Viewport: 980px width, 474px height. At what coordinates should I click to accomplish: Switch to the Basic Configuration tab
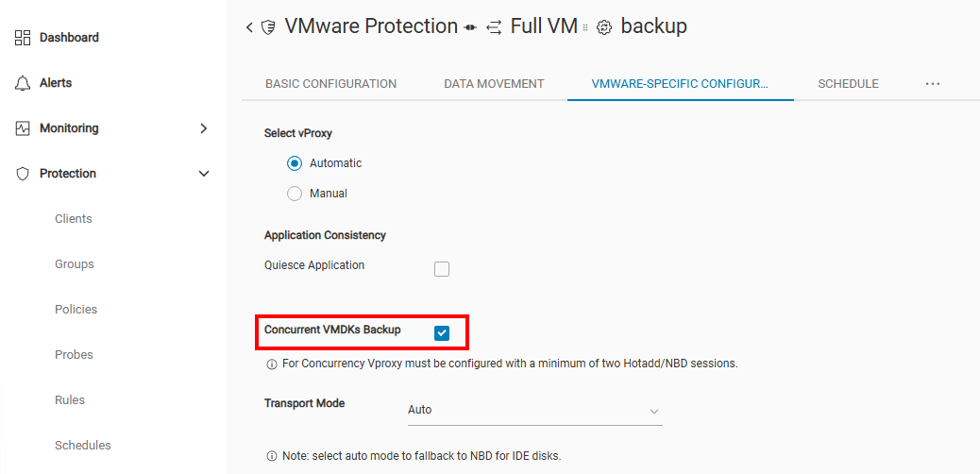(x=330, y=84)
